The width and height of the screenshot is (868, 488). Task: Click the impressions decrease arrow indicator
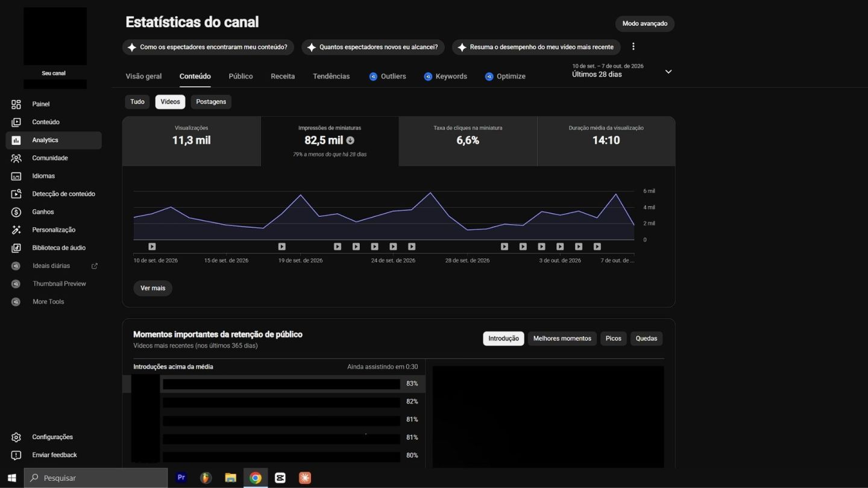click(x=350, y=140)
